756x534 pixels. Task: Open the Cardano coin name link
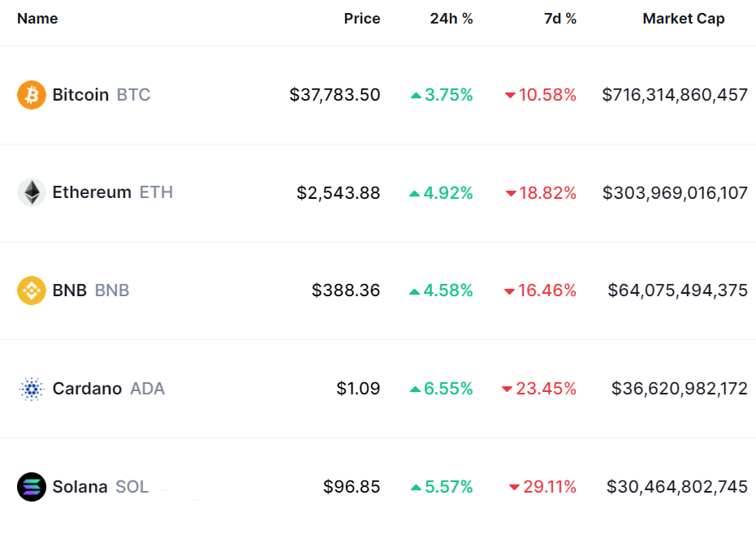(87, 389)
